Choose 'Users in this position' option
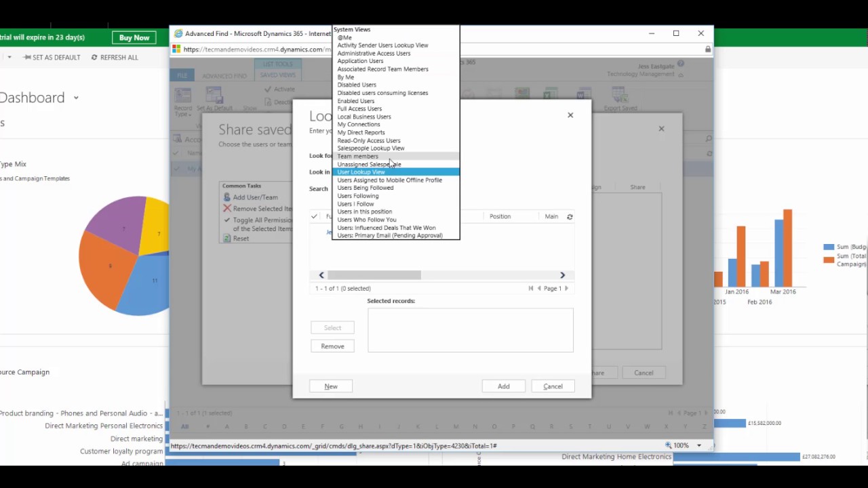Screen dimensions: 868x488 point(395,211)
